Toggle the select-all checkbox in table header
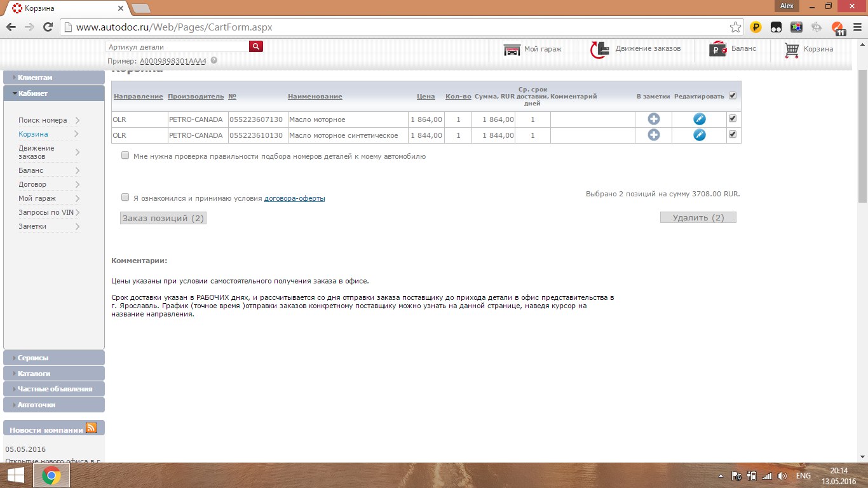 (733, 95)
